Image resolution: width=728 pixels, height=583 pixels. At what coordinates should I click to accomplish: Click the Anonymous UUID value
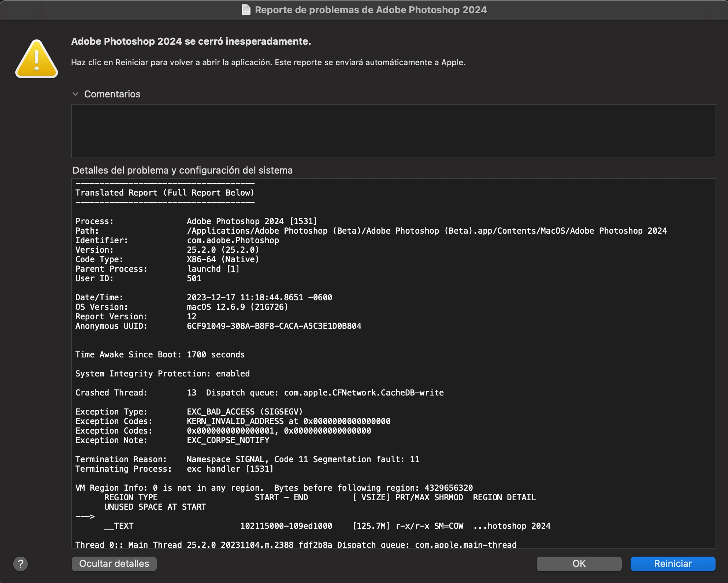coord(274,326)
